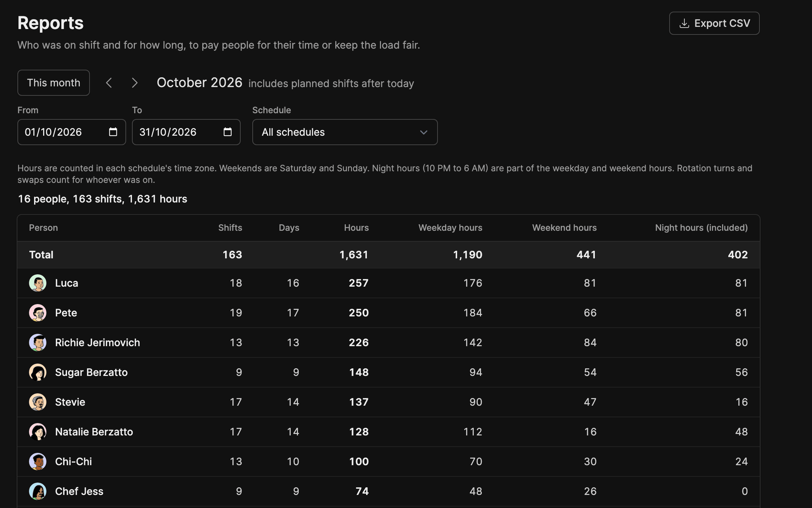Click Chi-Chi's hours value 100
This screenshot has height=508, width=812.
click(x=359, y=462)
